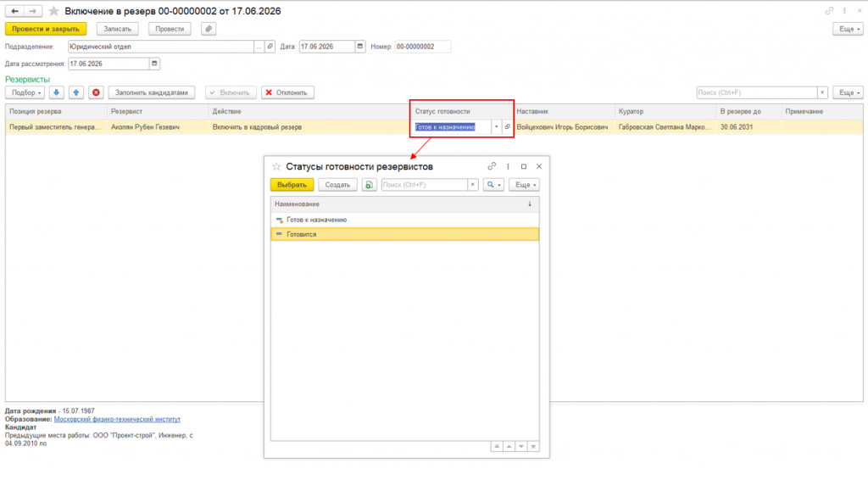Add document to favorites star
Viewport: 868px width, 480px height.
(x=53, y=11)
